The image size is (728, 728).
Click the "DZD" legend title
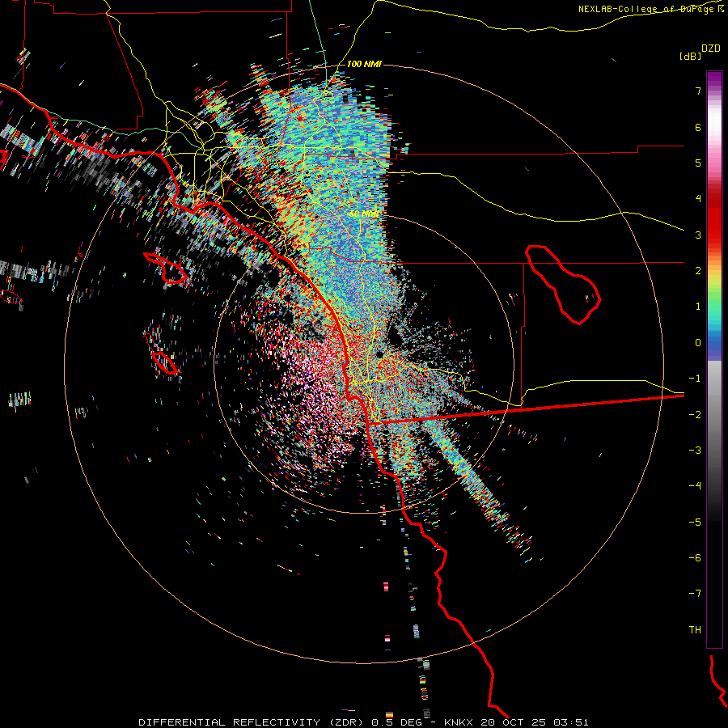click(711, 49)
